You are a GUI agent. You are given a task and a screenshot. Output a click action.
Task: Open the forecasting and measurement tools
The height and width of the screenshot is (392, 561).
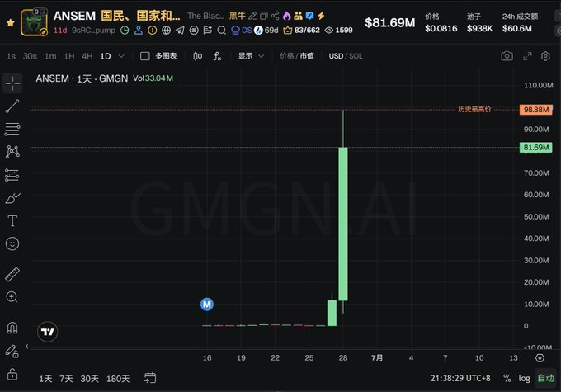coord(12,176)
